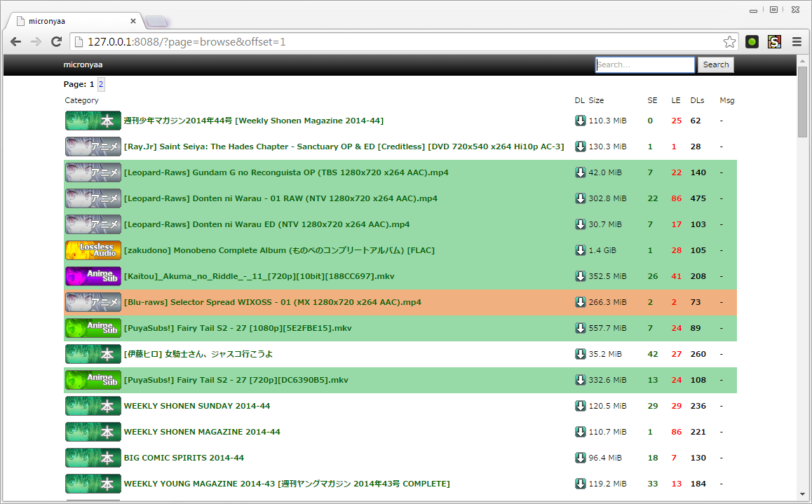Open Donten ni Warau - 01 RAW link

pos(280,198)
